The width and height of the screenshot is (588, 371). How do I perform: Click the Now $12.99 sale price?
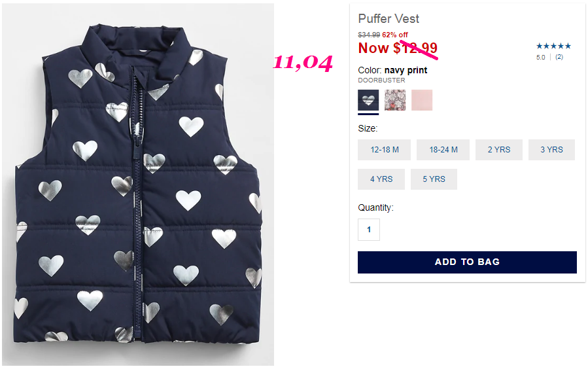click(398, 48)
